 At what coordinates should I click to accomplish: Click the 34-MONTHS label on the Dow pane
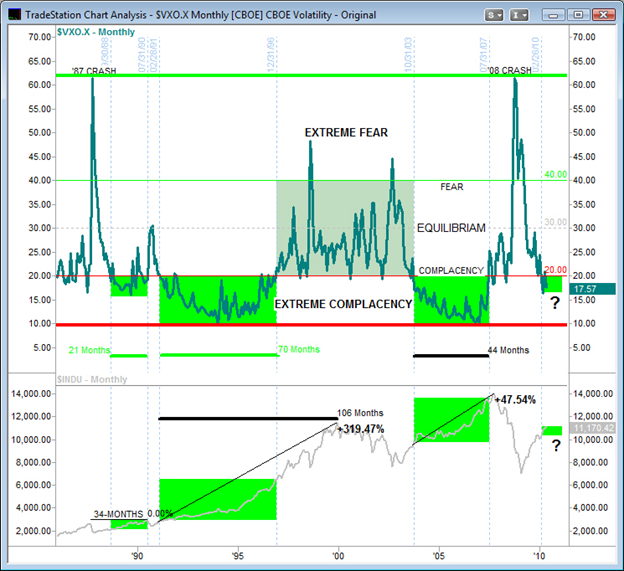(118, 514)
